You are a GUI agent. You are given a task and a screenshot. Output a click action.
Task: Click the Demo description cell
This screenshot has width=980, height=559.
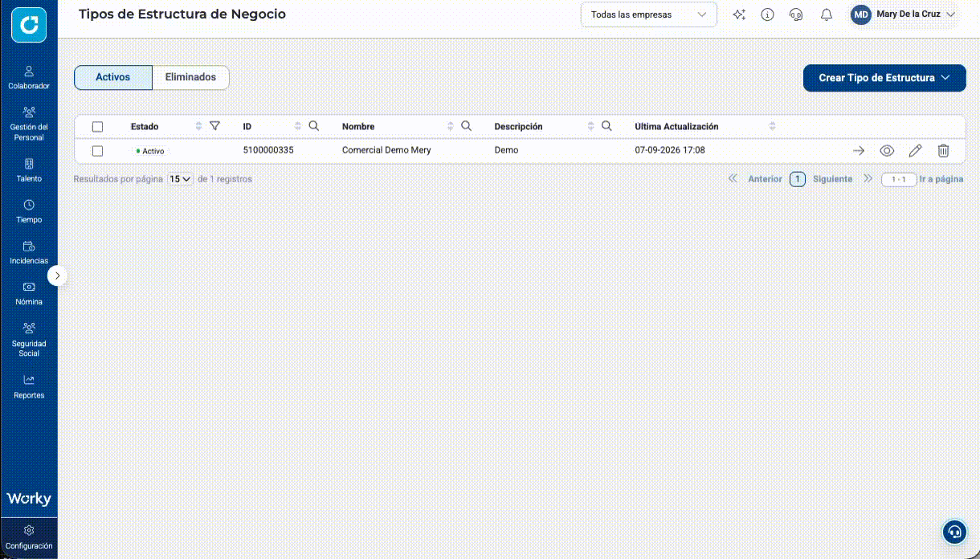pos(506,150)
